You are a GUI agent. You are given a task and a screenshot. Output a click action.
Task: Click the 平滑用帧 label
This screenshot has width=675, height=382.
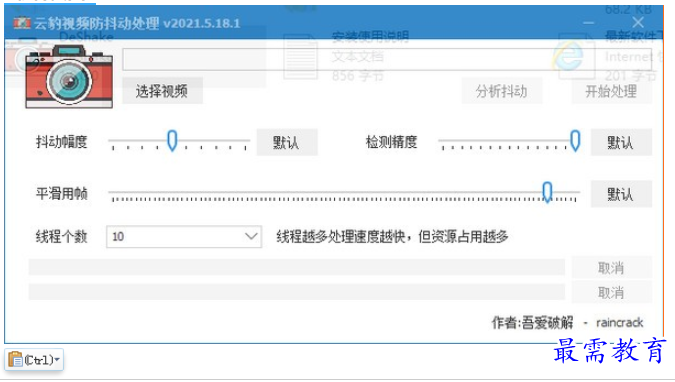point(62,193)
